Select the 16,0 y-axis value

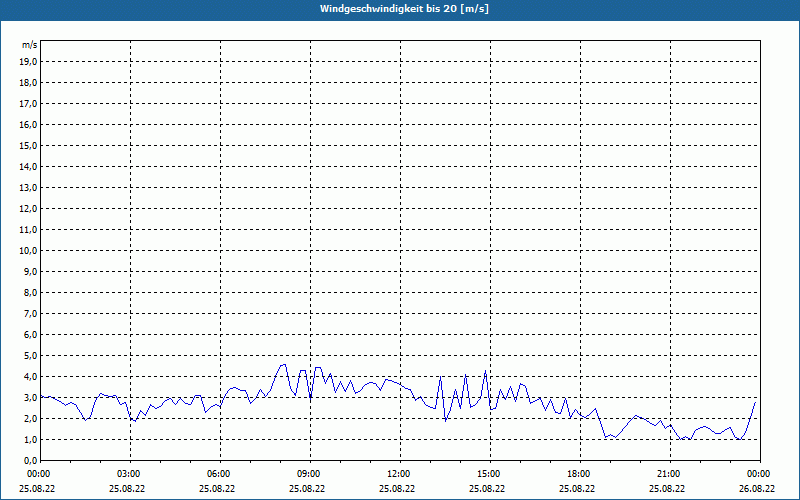28,124
